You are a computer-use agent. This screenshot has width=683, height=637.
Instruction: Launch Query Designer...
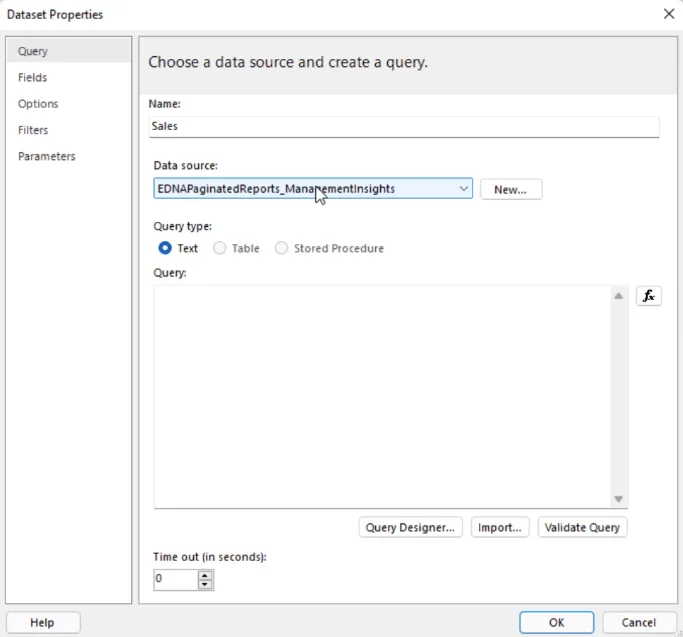point(410,527)
